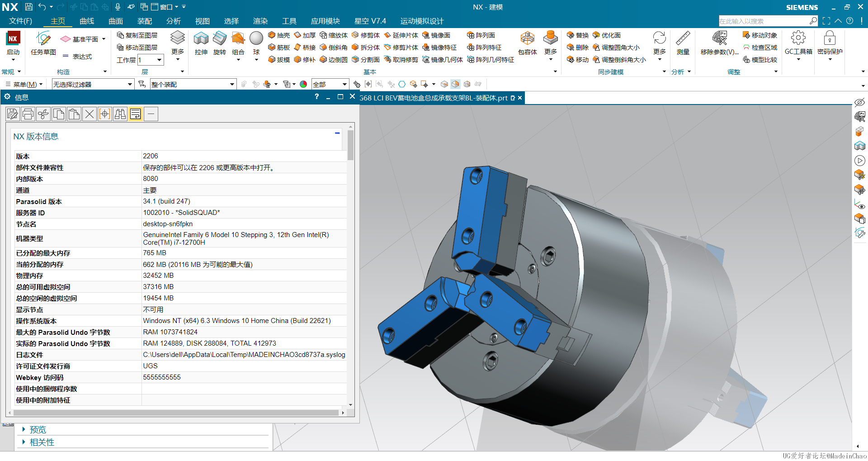Collapse the NX 版本信息 section
This screenshot has width=868, height=461.
337,133
